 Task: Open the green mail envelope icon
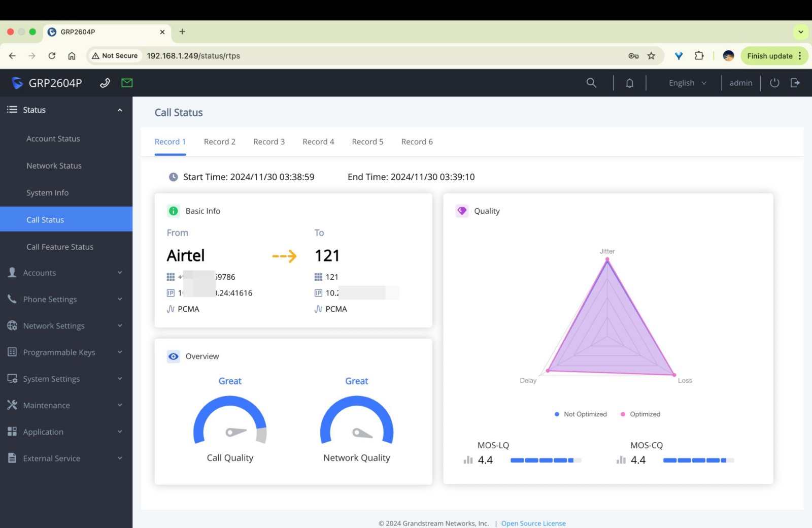pos(127,83)
